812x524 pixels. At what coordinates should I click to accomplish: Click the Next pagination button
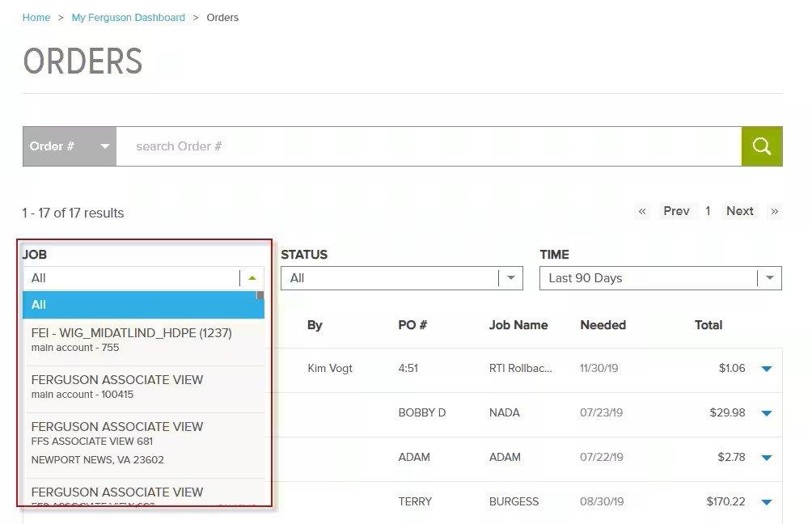739,211
